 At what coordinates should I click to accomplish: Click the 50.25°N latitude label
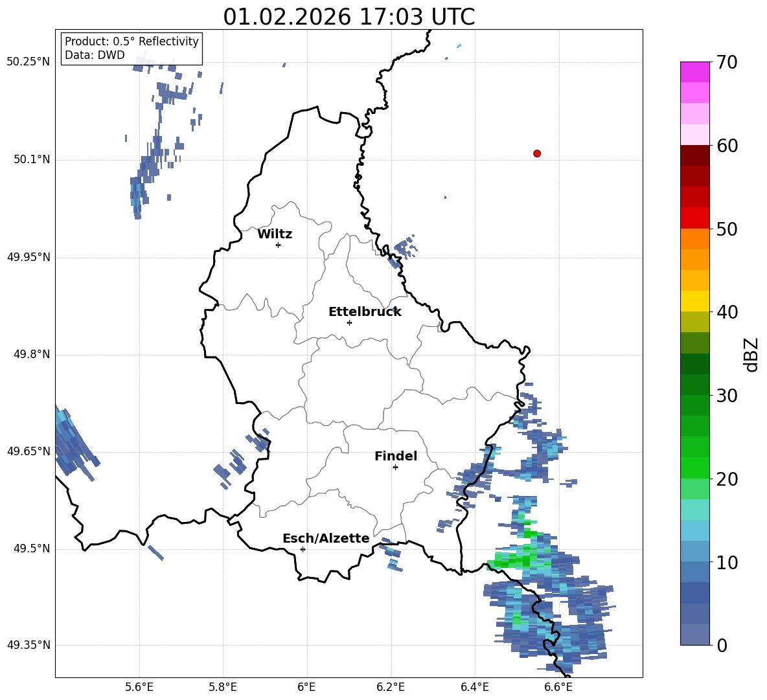coord(29,62)
